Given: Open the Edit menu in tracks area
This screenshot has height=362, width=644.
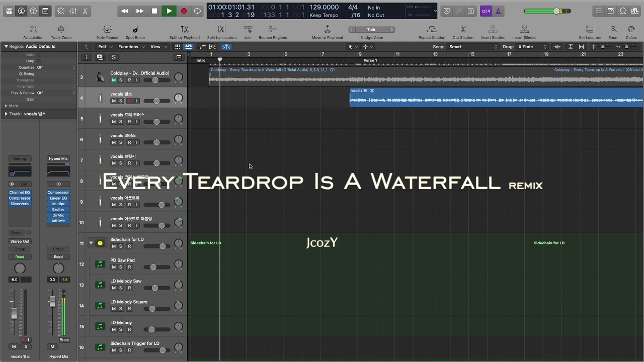Looking at the screenshot, I should point(105,47).
